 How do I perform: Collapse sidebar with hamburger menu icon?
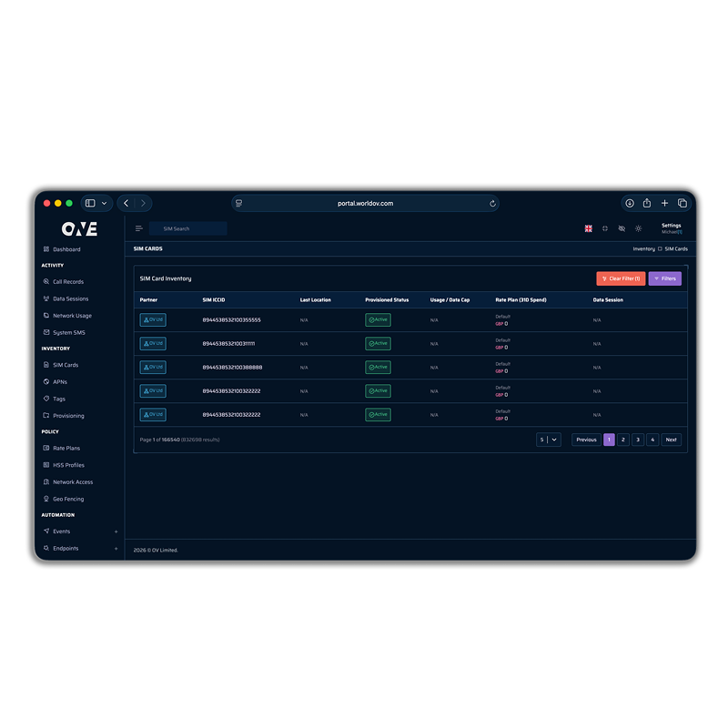[x=139, y=228]
